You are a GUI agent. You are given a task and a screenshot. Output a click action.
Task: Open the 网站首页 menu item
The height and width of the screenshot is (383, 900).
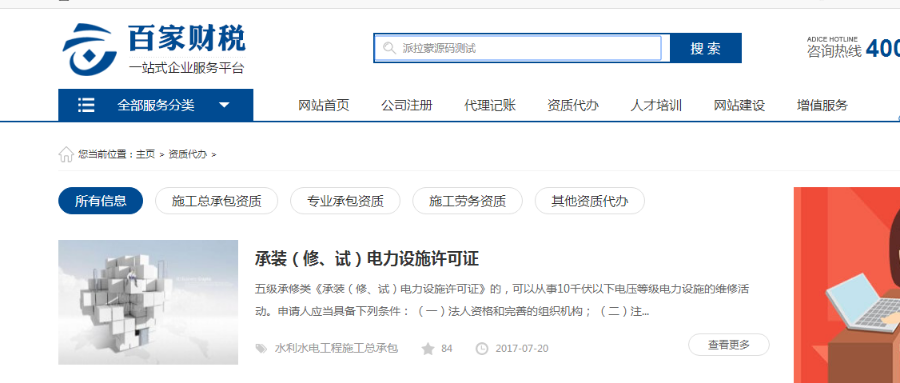(324, 106)
